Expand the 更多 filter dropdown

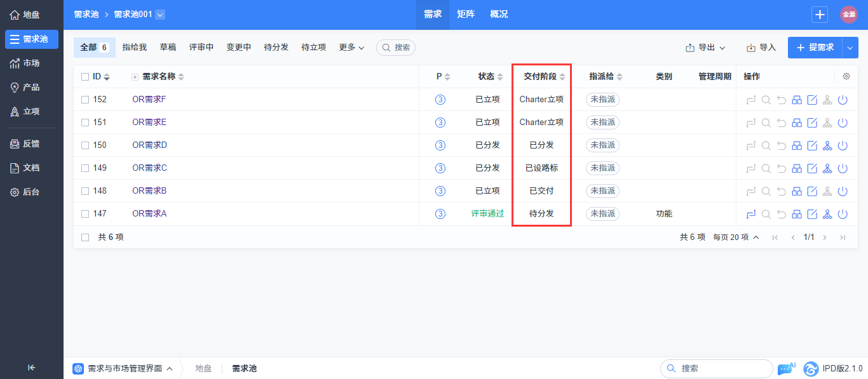351,48
